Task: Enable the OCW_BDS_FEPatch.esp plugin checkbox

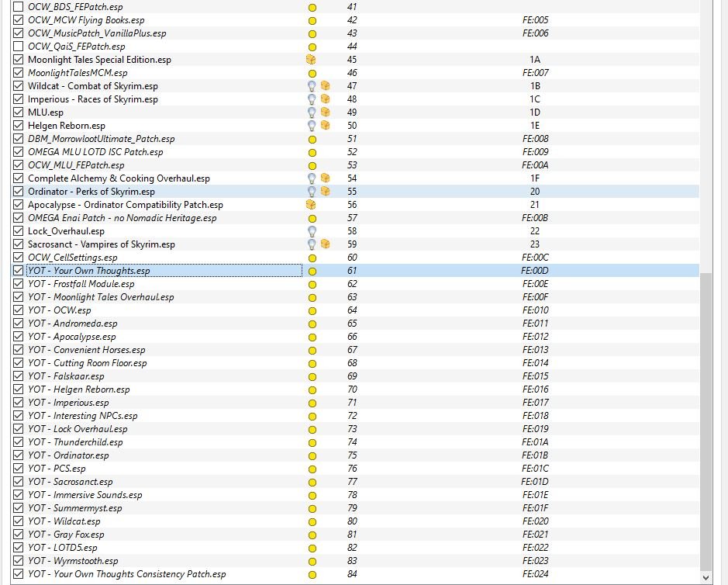Action: pos(19,7)
